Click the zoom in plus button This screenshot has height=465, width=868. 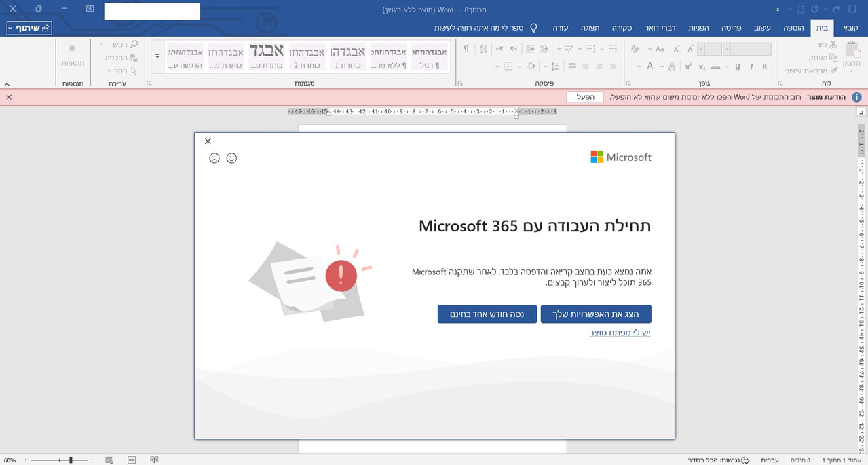point(26,460)
